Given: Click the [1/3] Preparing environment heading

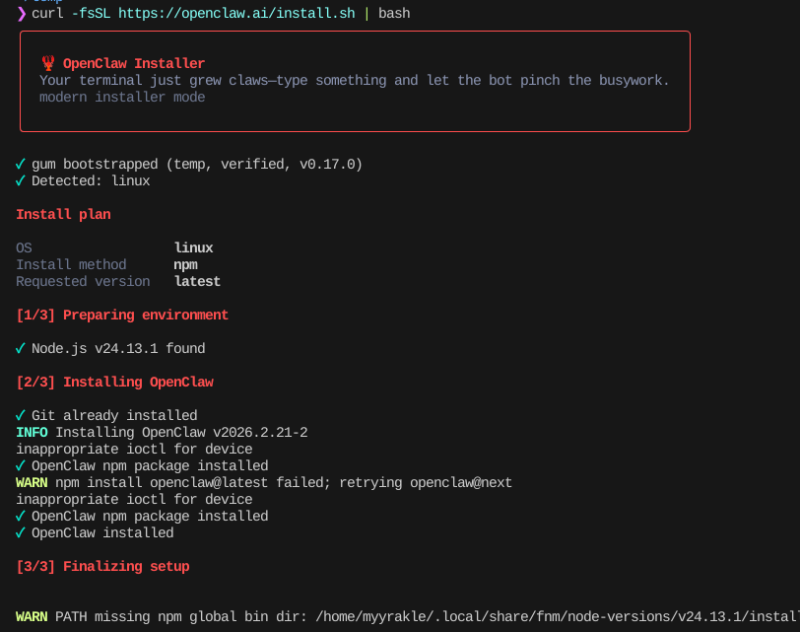Looking at the screenshot, I should coord(122,315).
